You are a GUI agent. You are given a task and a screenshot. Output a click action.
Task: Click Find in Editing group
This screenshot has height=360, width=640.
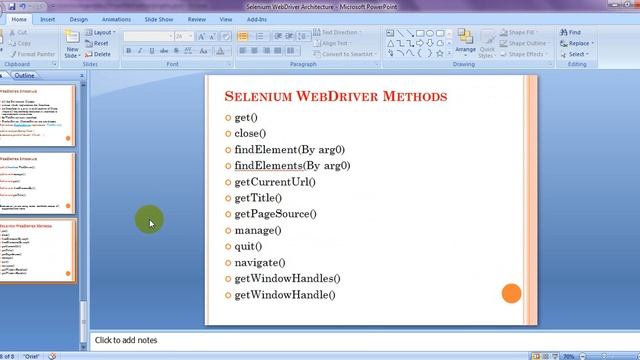tap(571, 32)
